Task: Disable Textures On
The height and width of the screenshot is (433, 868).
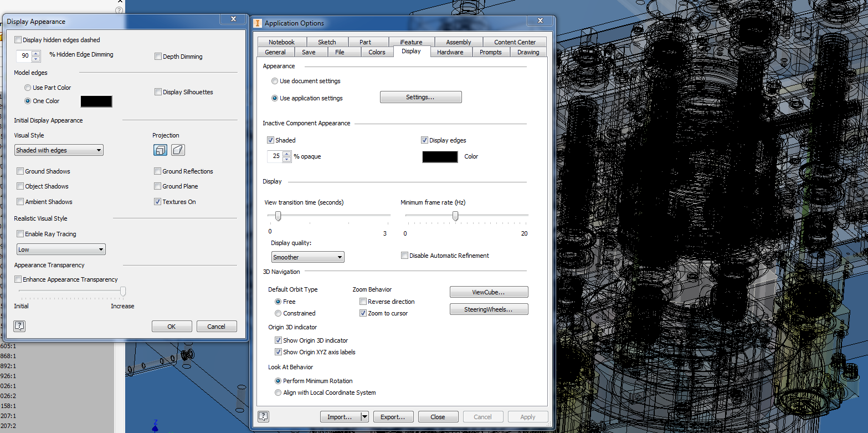Action: (157, 201)
